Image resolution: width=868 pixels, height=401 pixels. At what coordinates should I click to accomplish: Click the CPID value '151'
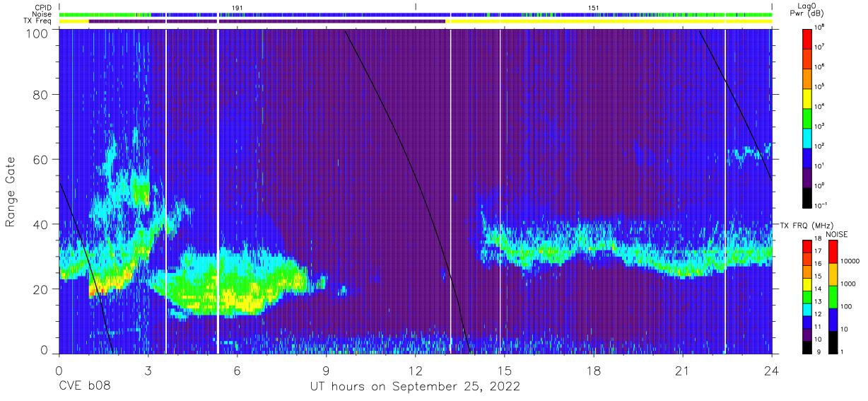[594, 7]
